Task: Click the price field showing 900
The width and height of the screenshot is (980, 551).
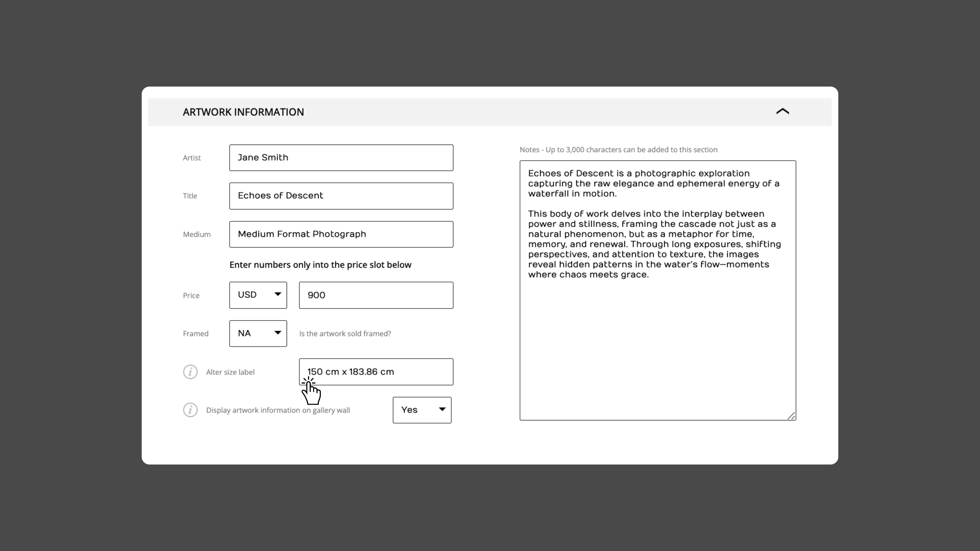Action: 376,295
